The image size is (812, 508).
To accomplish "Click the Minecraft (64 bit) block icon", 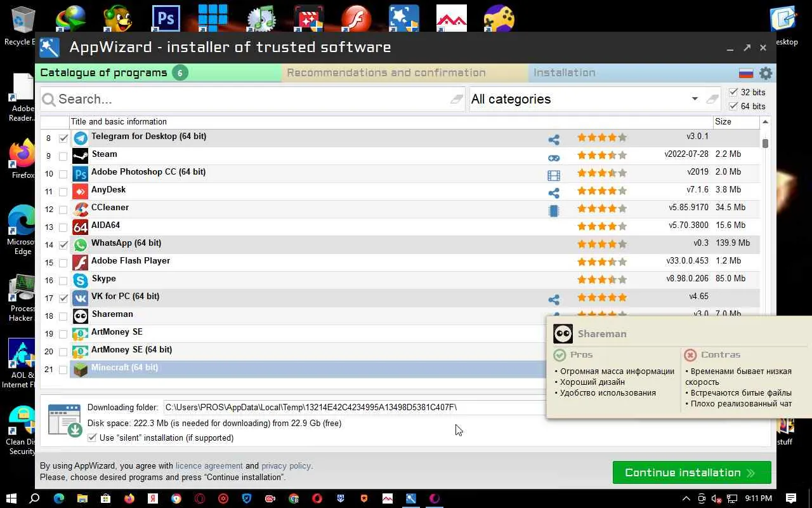I will [80, 369].
